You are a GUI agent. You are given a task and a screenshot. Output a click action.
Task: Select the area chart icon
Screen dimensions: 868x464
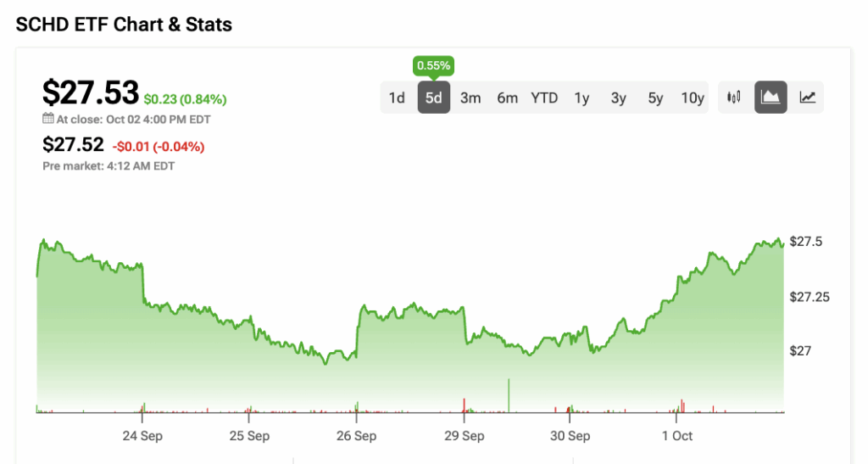[771, 98]
